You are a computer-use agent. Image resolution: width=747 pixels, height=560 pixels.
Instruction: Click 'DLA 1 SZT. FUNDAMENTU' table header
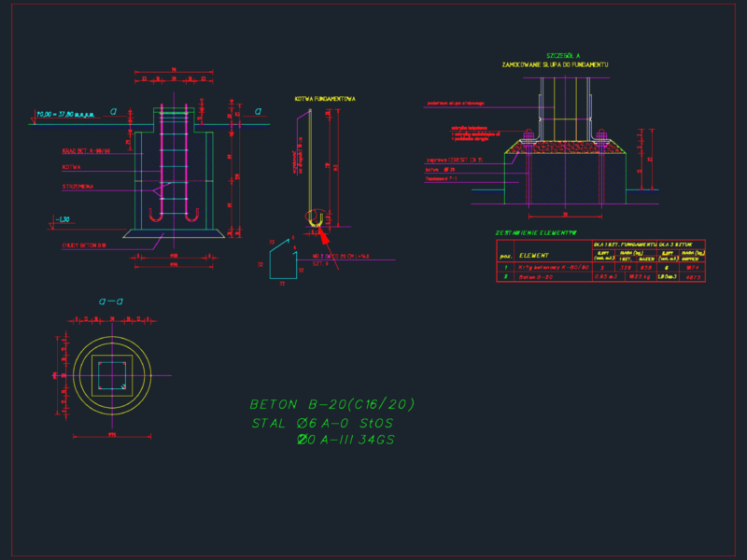point(625,245)
